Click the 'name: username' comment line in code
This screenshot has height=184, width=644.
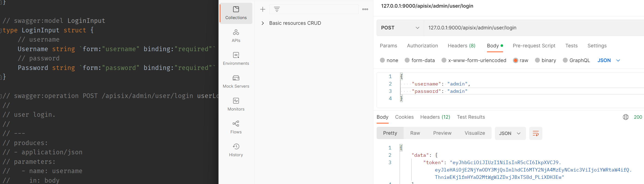(43, 171)
